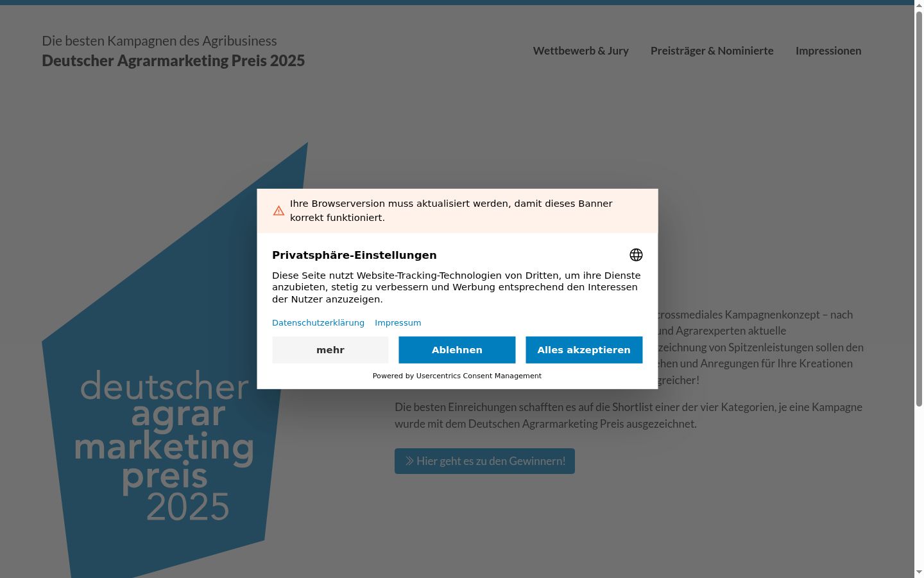Screen dimensions: 924x578
Task: Click 'Deutscher Agrarmarketing Preis 2025' site title
Action: pyautogui.click(x=173, y=60)
